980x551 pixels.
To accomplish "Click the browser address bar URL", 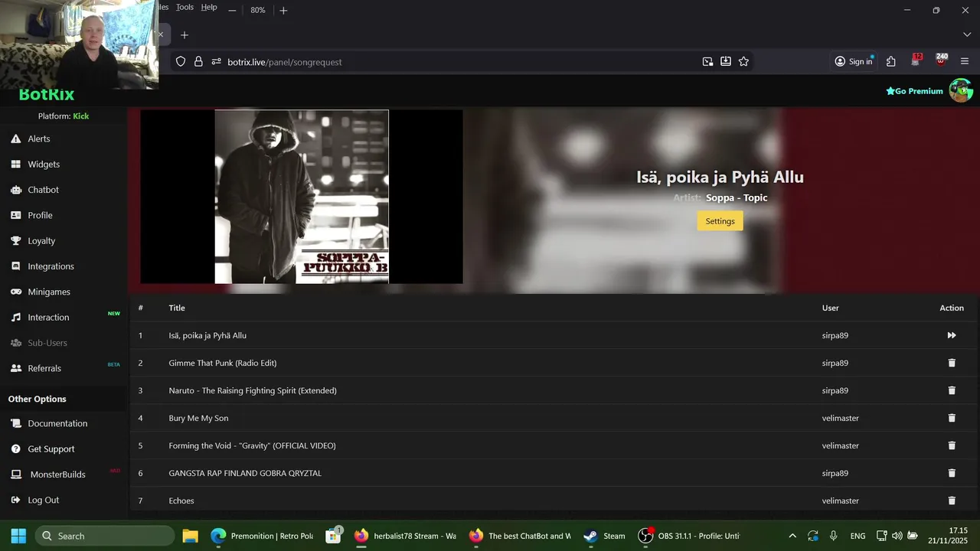I will click(x=285, y=62).
